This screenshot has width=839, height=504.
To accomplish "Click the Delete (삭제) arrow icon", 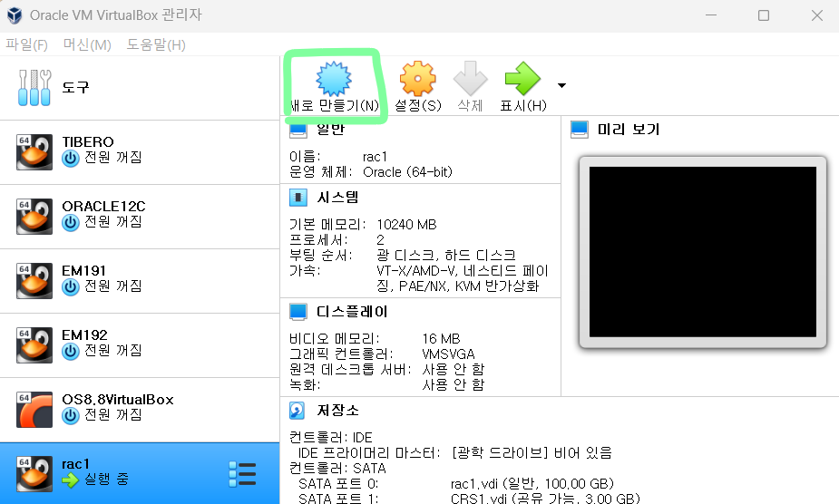I will tap(471, 78).
